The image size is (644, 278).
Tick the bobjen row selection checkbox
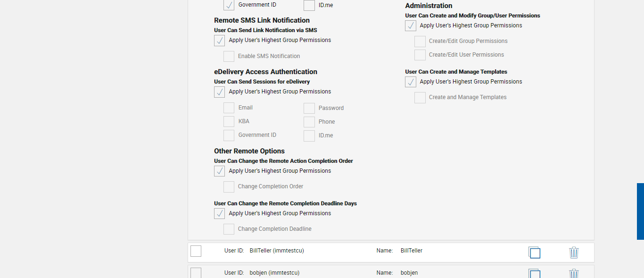[196, 273]
